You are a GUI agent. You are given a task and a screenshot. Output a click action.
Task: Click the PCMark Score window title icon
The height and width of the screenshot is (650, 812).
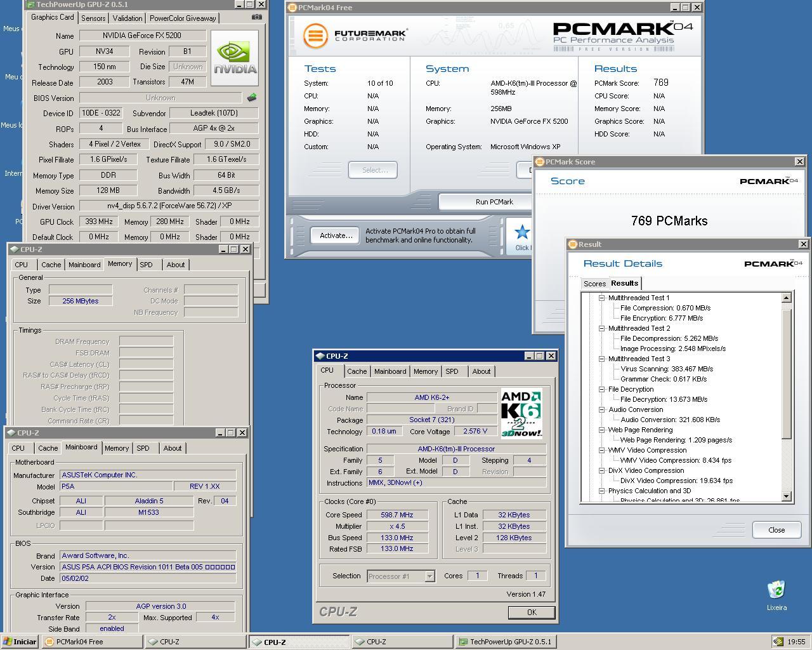(x=539, y=162)
